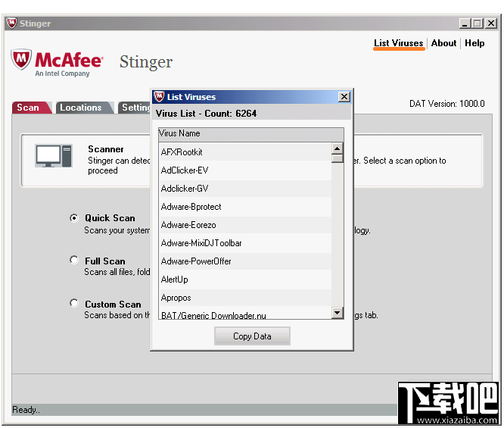Click the Ready status bar text
Viewport: 504px width, 428px height.
(x=26, y=410)
